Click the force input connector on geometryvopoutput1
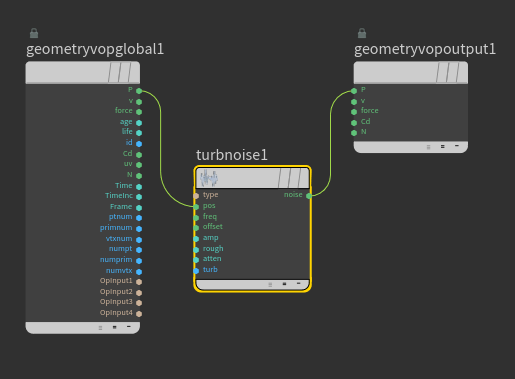The width and height of the screenshot is (515, 379). tap(354, 112)
